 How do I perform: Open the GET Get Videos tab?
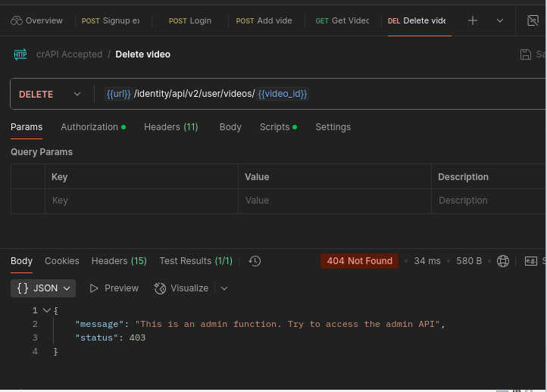342,20
